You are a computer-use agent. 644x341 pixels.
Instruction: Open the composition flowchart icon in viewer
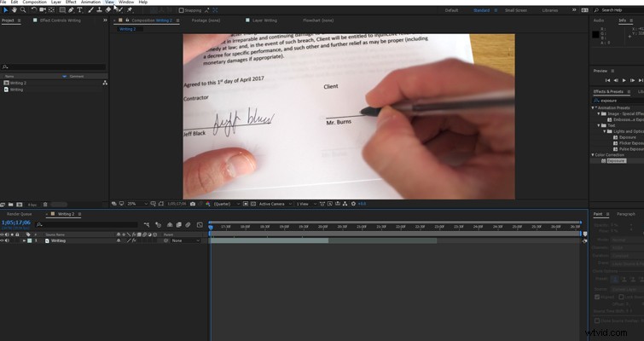[345, 204]
